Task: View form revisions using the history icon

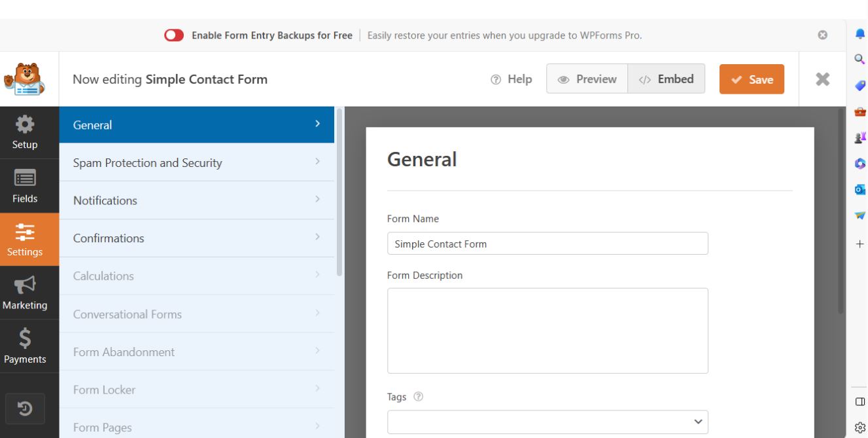Action: click(26, 408)
